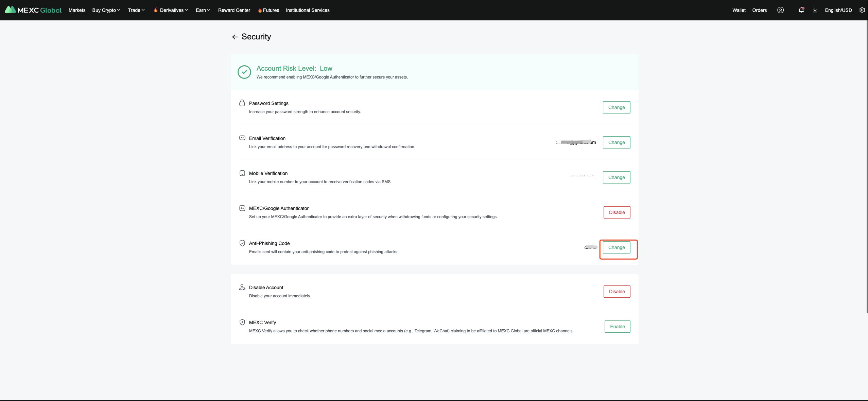Open the Markets menu item
This screenshot has width=868, height=401.
point(77,10)
